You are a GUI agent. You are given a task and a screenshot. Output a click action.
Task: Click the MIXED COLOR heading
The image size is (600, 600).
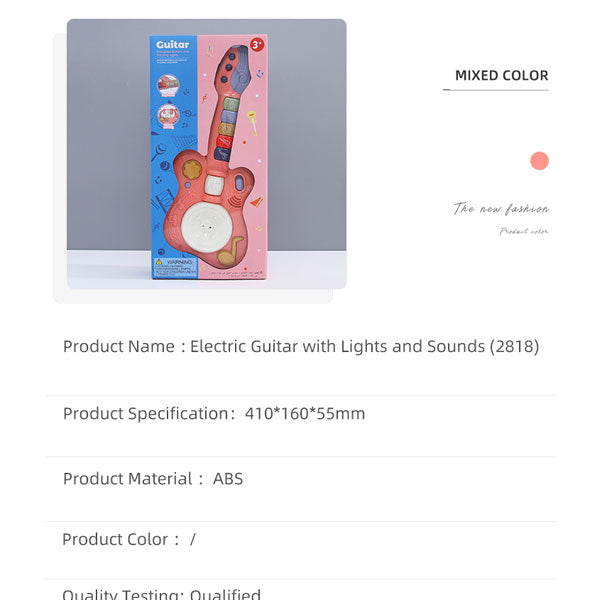(x=501, y=76)
